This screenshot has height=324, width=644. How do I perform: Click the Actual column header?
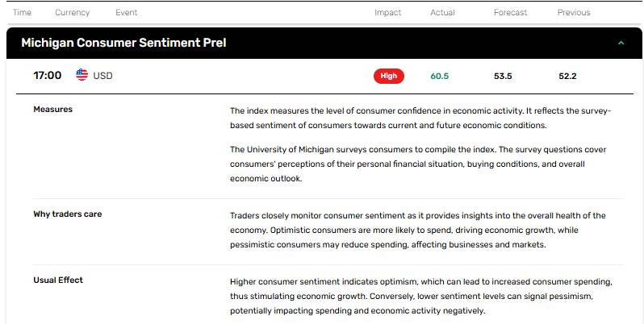click(x=442, y=13)
